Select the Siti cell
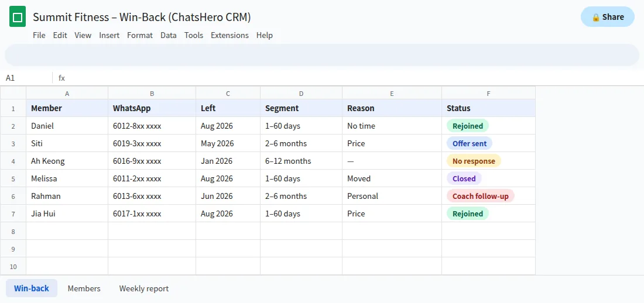The height and width of the screenshot is (303, 644). (x=67, y=143)
